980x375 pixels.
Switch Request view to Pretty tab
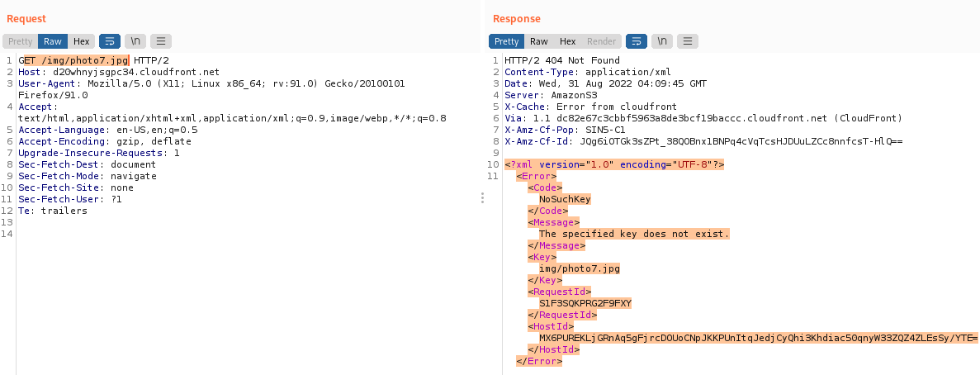coord(21,41)
